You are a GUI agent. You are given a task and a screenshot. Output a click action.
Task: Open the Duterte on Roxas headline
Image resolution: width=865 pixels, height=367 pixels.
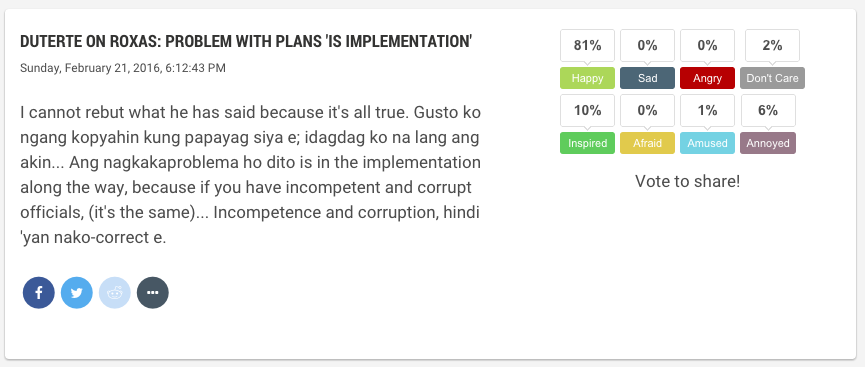[246, 41]
